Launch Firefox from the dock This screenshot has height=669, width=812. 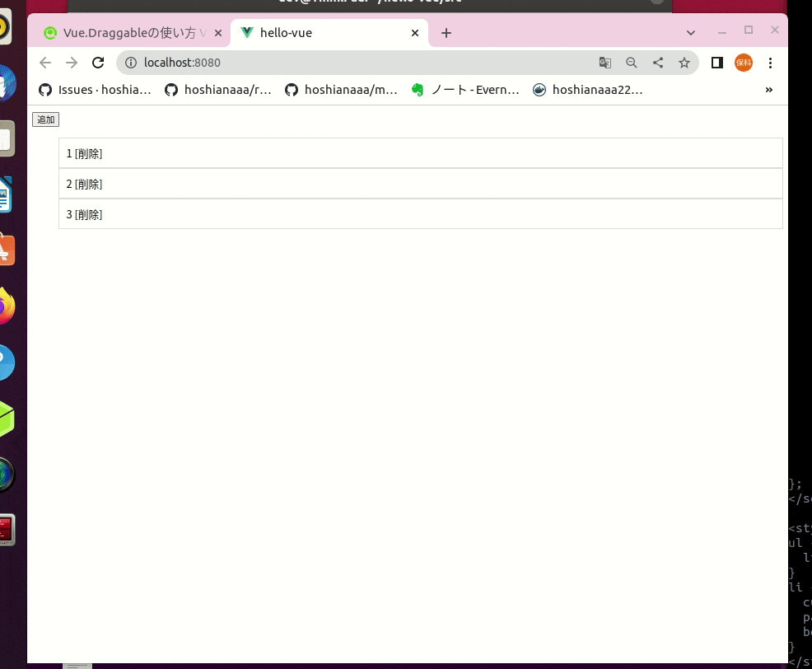point(7,306)
